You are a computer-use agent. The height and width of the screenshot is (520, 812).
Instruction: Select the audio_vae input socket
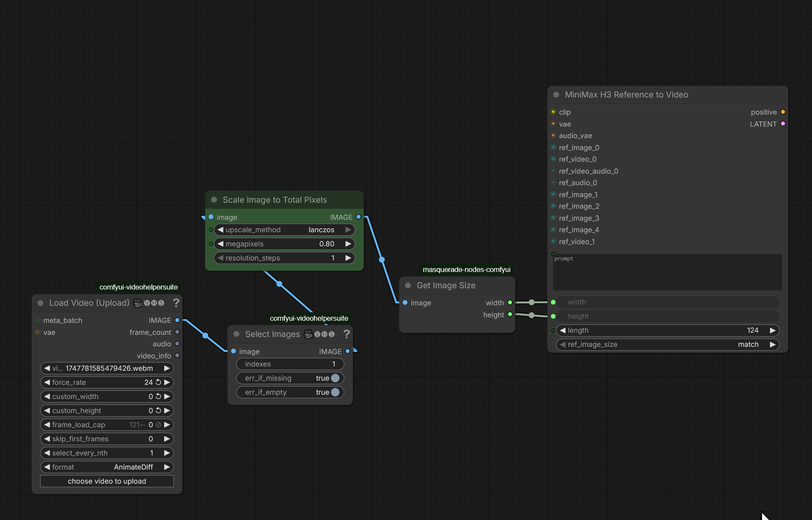(553, 136)
